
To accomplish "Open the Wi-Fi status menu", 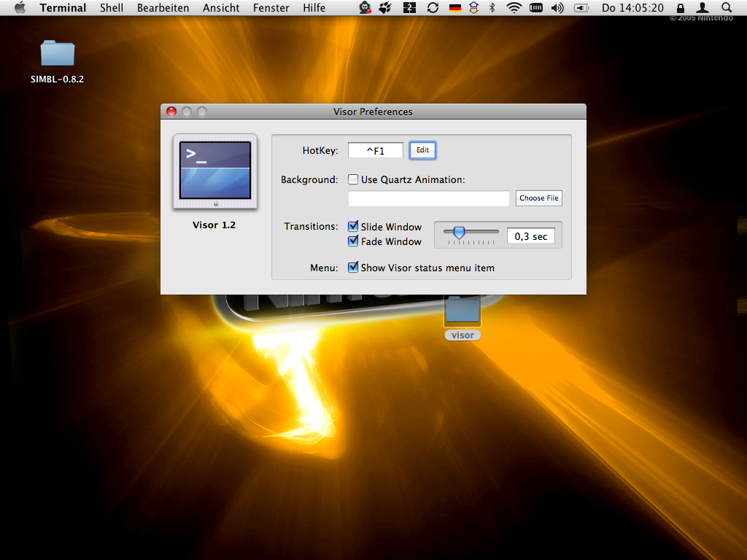I will tap(514, 7).
